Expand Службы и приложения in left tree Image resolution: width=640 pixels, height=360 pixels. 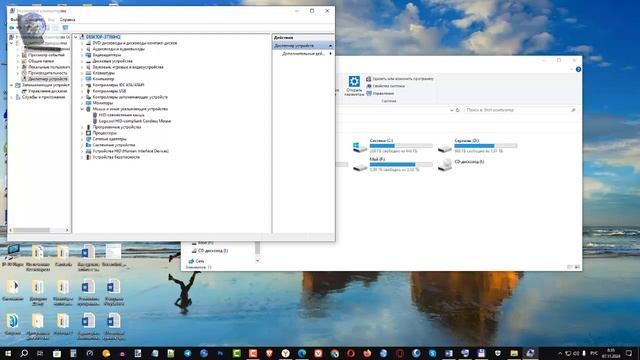click(11, 97)
